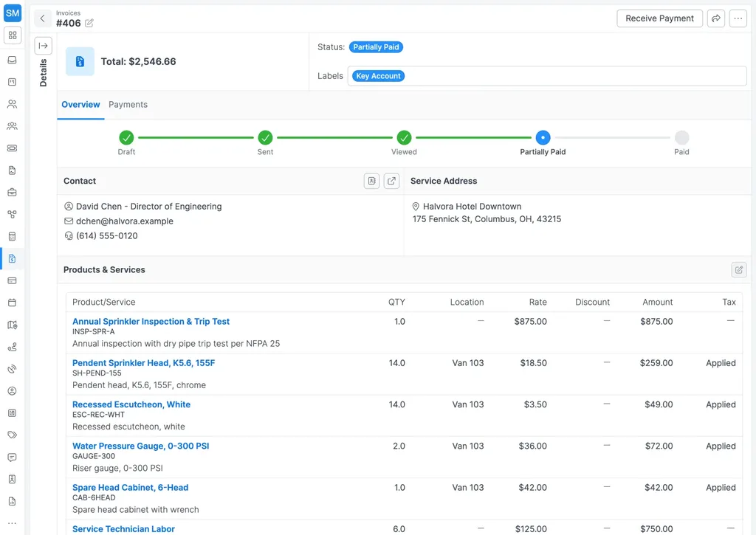Select the invoices dollar-document sidebar icon
The width and height of the screenshot is (756, 535).
click(12, 258)
